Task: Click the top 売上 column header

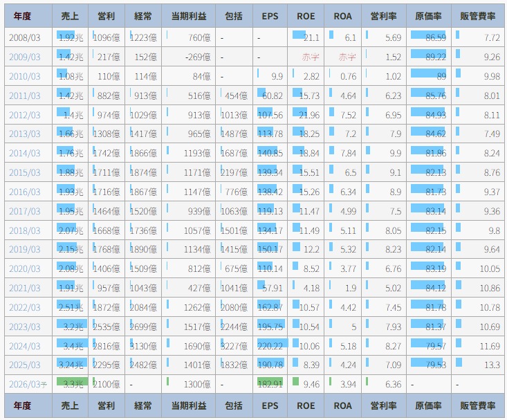Action: (70, 15)
